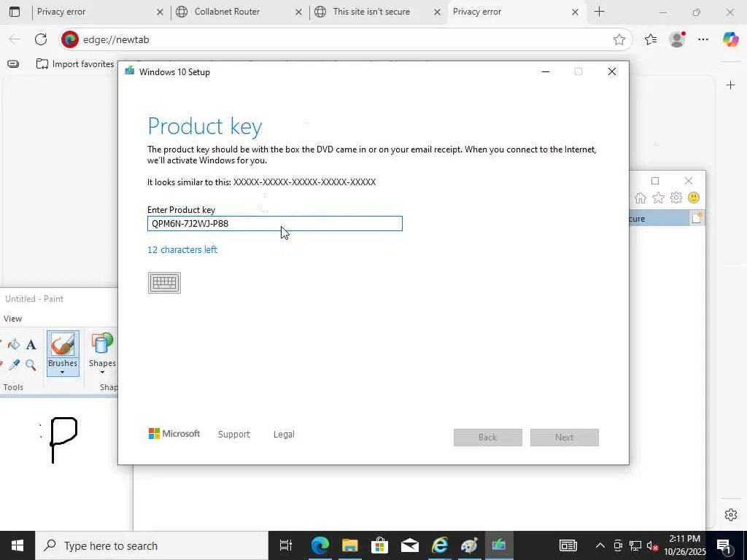Open Microsoft Store from the taskbar
The height and width of the screenshot is (560, 747).
pos(379,545)
